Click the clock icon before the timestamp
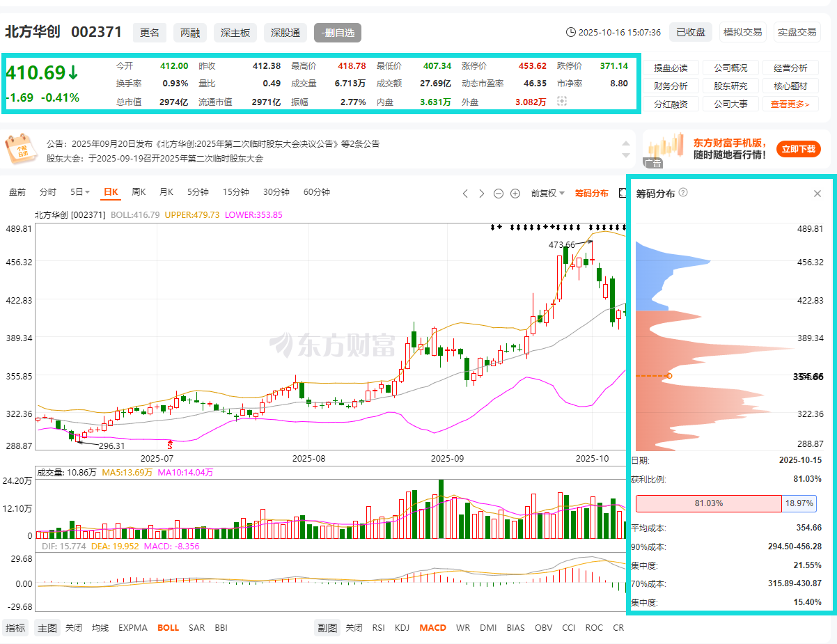Image resolution: width=837 pixels, height=644 pixels. coord(571,32)
